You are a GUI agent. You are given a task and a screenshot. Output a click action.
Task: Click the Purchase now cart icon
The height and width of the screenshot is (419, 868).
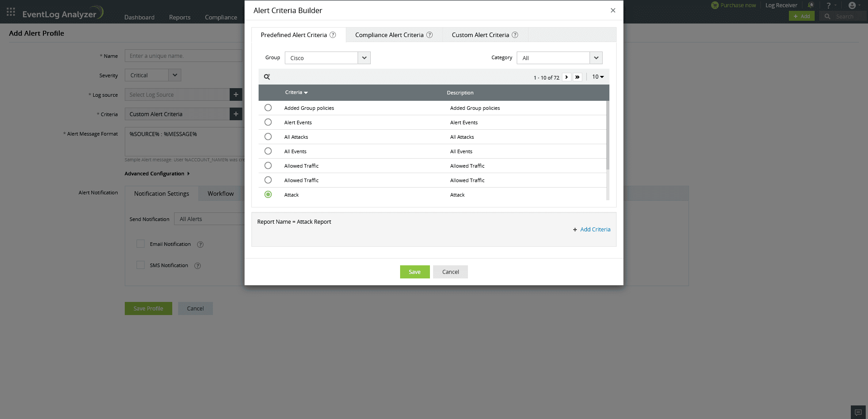(715, 5)
